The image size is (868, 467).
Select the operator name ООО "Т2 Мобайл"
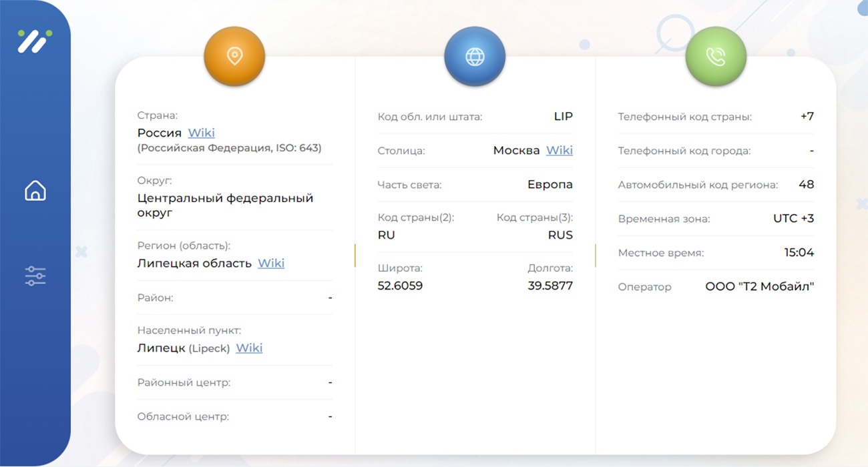[x=759, y=287]
